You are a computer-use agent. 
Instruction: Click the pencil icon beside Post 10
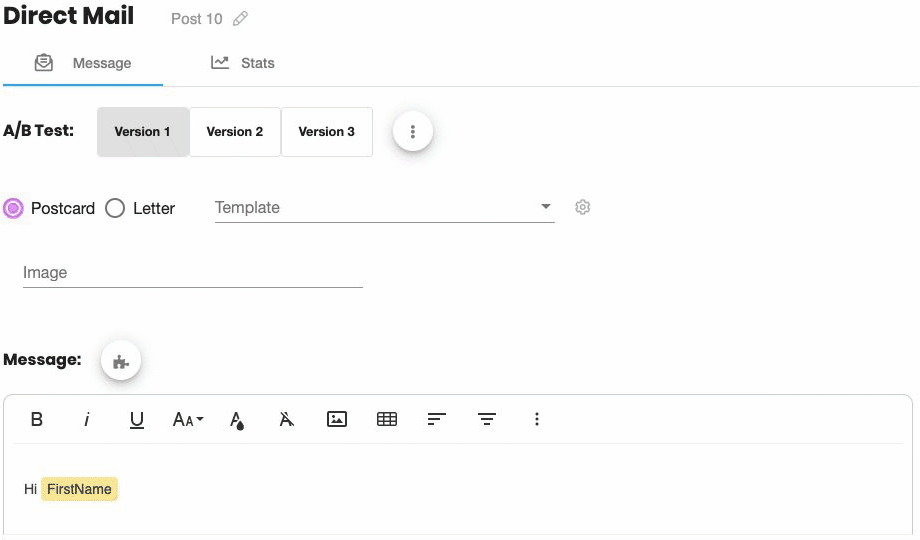pos(240,19)
